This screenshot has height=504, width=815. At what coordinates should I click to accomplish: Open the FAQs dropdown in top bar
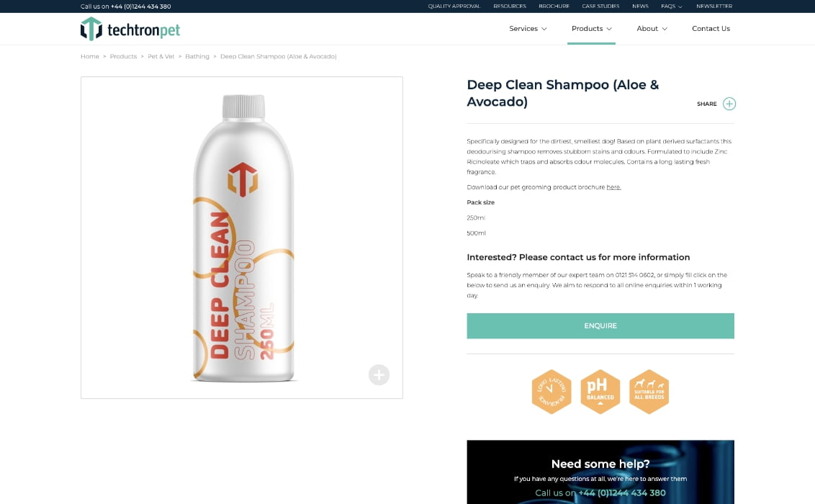[x=672, y=6]
